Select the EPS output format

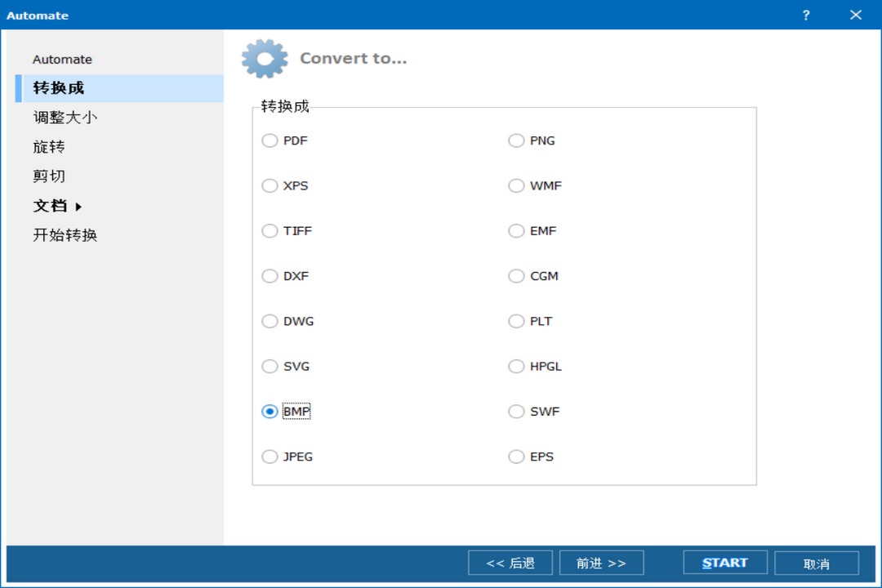[x=516, y=456]
